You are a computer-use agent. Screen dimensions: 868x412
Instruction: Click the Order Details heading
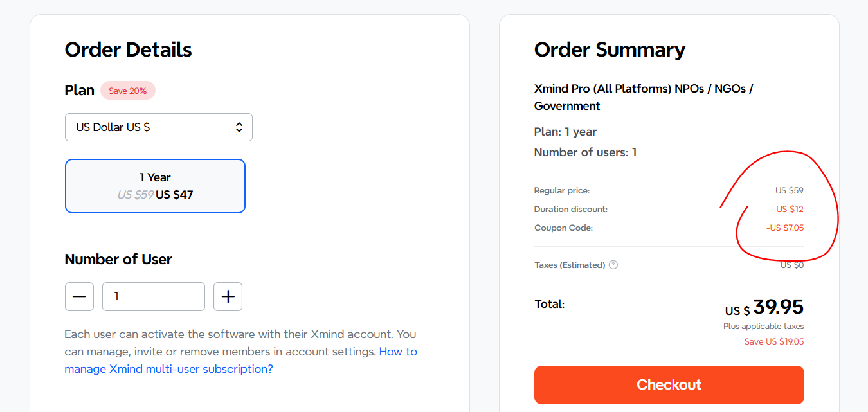[127, 49]
